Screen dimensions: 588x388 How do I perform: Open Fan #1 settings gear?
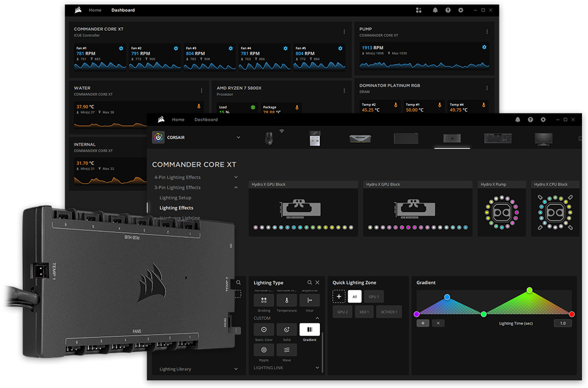coord(121,48)
